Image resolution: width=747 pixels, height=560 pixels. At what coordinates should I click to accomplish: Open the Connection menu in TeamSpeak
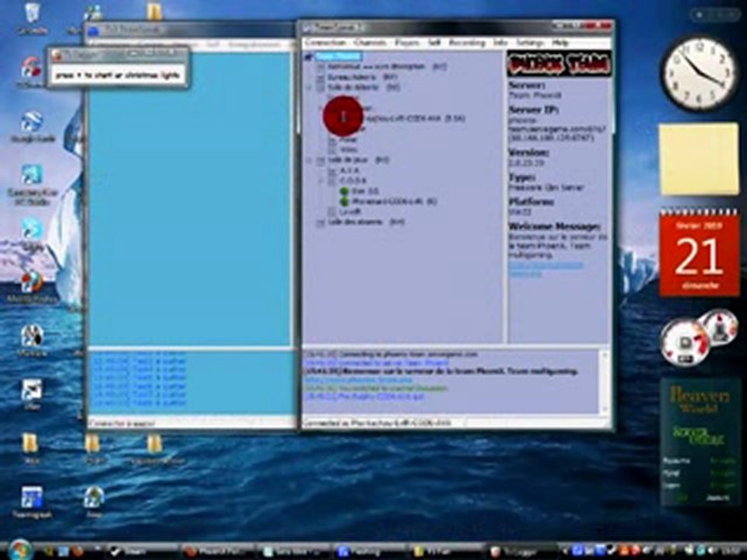pos(325,43)
